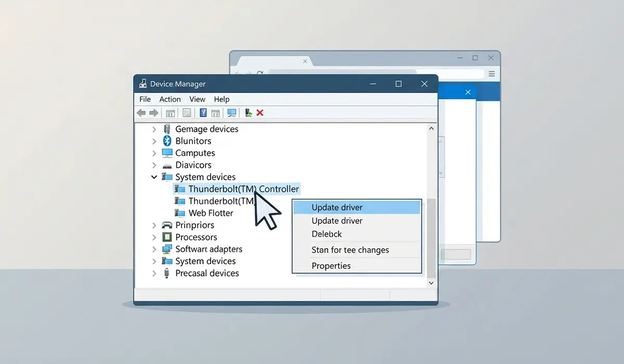Click the show/hide console tree toolbar icon
624x364 pixels.
tap(170, 113)
